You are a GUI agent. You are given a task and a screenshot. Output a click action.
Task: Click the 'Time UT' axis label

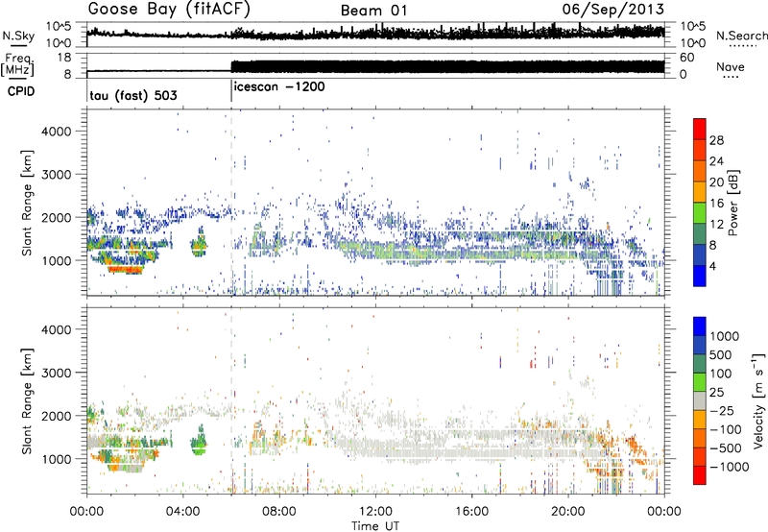click(375, 526)
